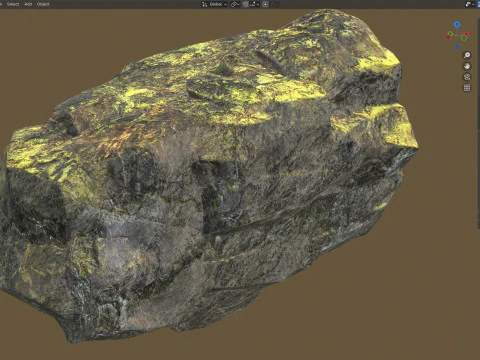
Task: Click the negative Z axis gizmo handle
Action: click(x=457, y=47)
